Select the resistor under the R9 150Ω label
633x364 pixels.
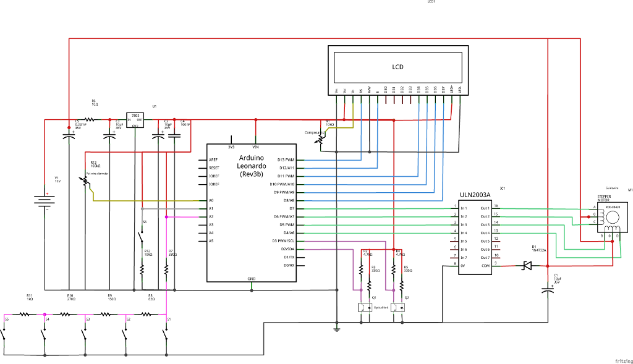point(105,314)
